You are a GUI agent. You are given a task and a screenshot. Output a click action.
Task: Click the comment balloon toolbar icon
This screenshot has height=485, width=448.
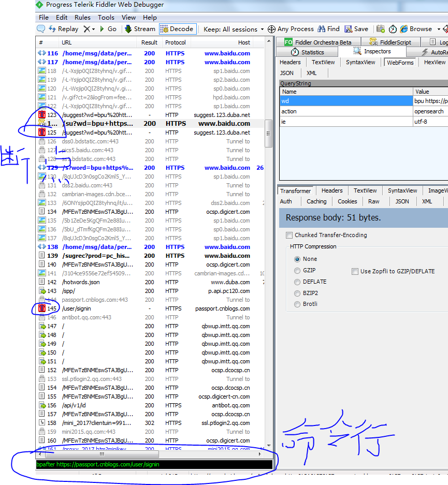pyautogui.click(x=41, y=29)
